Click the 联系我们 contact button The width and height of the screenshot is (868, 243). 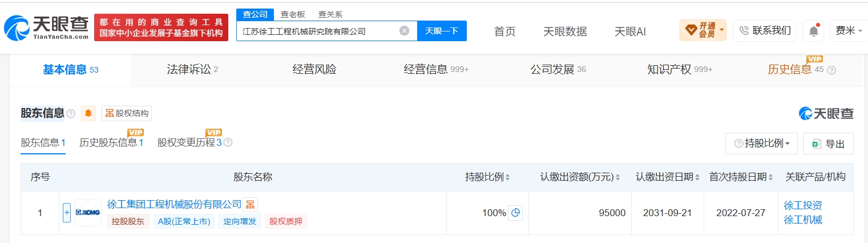[x=765, y=31]
